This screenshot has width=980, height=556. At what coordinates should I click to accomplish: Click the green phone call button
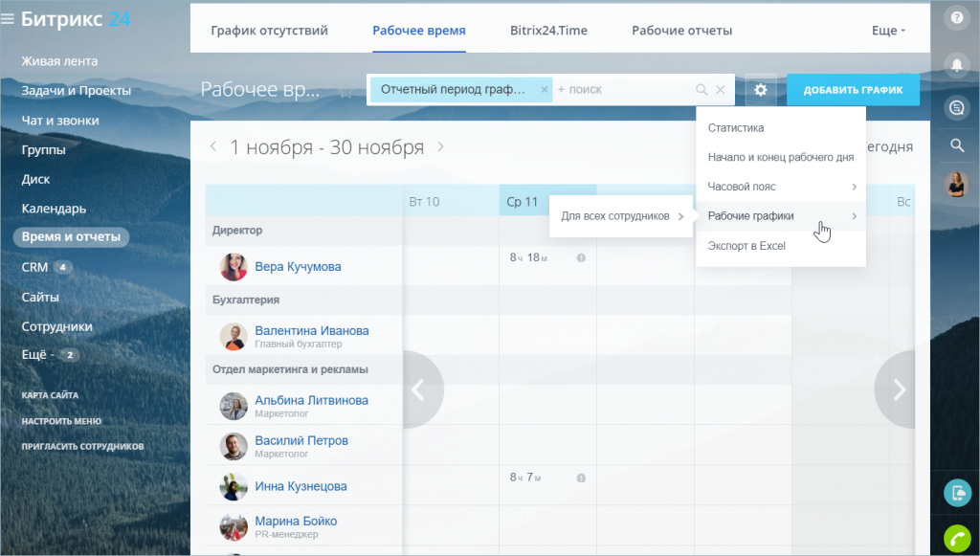(957, 539)
